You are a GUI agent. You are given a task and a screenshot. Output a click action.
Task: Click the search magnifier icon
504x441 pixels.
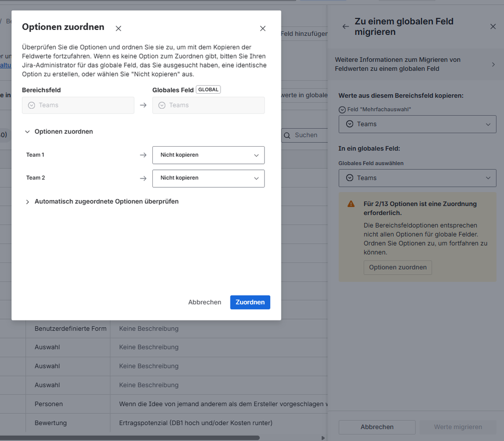287,136
